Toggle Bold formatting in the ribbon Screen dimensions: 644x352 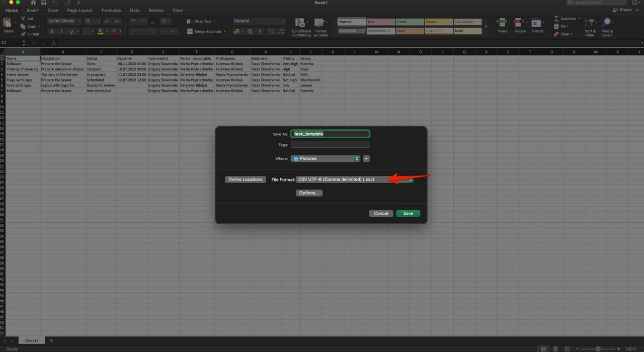pyautogui.click(x=51, y=31)
